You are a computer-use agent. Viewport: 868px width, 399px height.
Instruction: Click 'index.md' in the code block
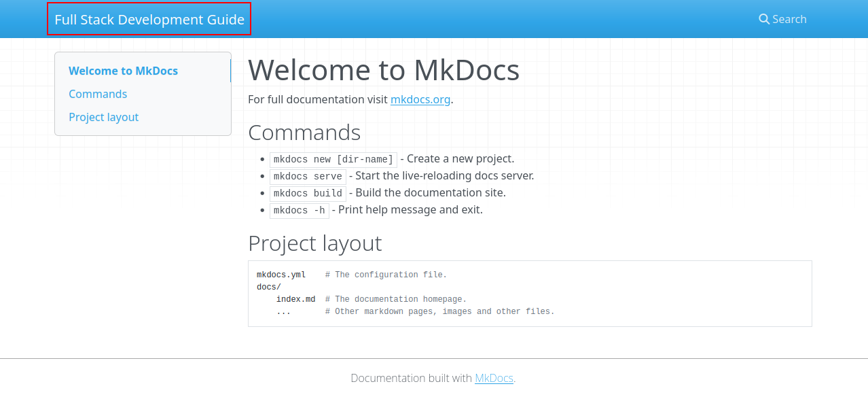coord(296,299)
